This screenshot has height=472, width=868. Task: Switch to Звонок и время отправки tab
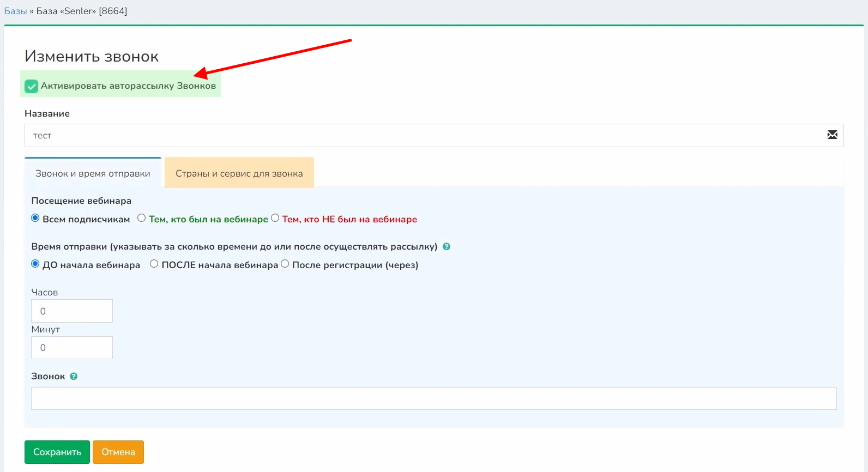(x=93, y=173)
